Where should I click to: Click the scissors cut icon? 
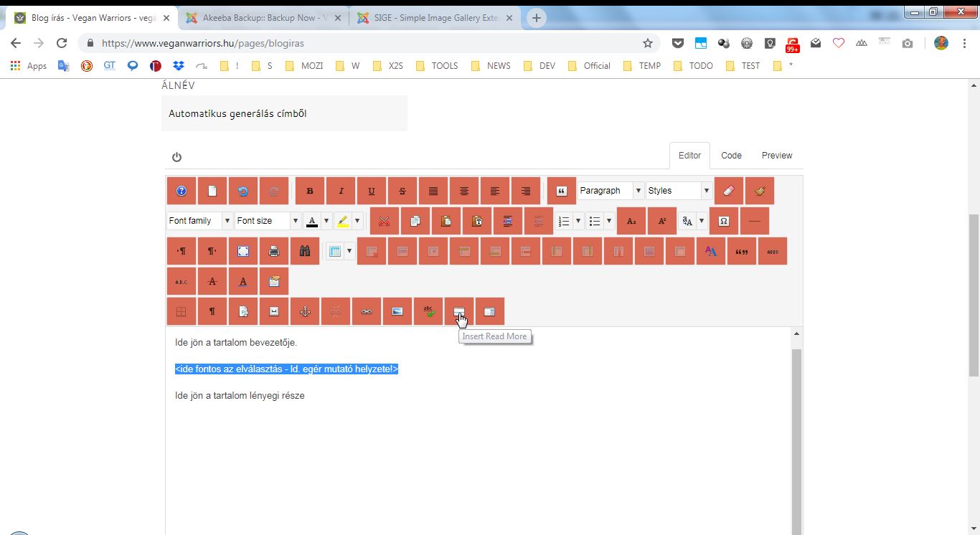point(385,221)
